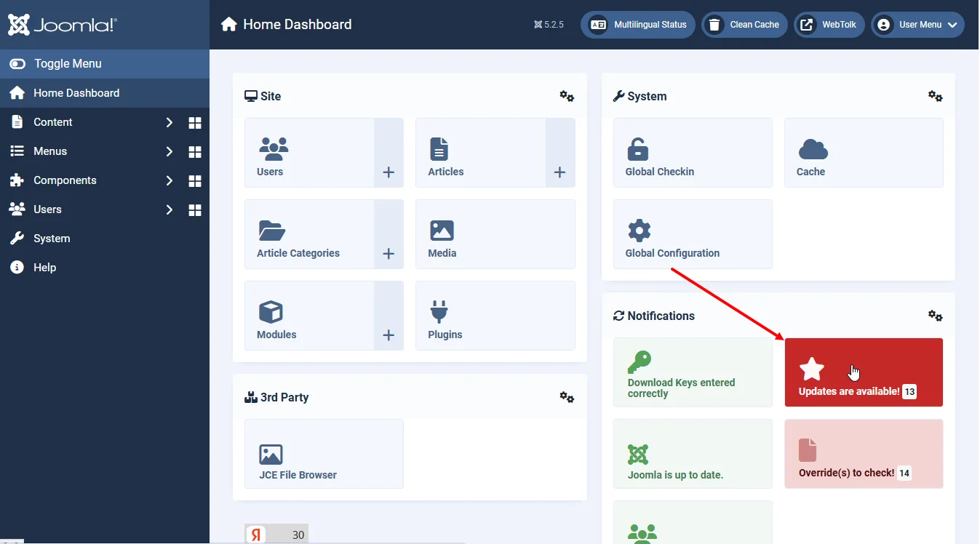Open the Help sidebar item

coord(105,268)
